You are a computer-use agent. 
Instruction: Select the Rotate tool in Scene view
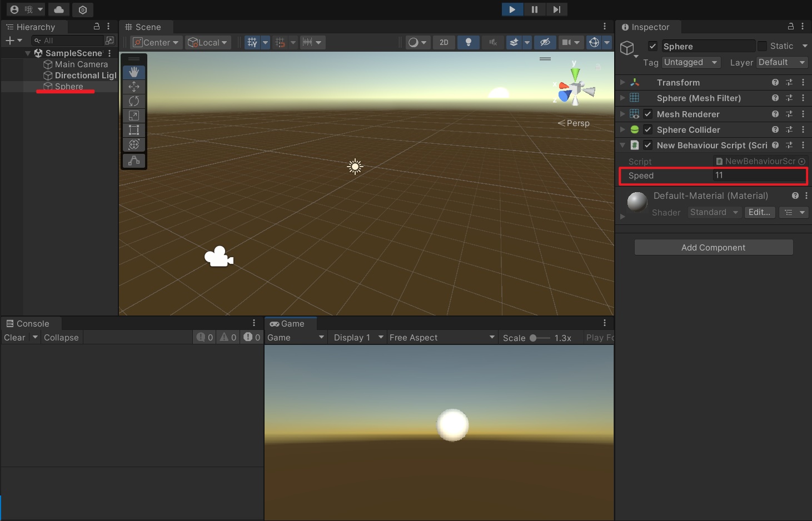tap(134, 101)
